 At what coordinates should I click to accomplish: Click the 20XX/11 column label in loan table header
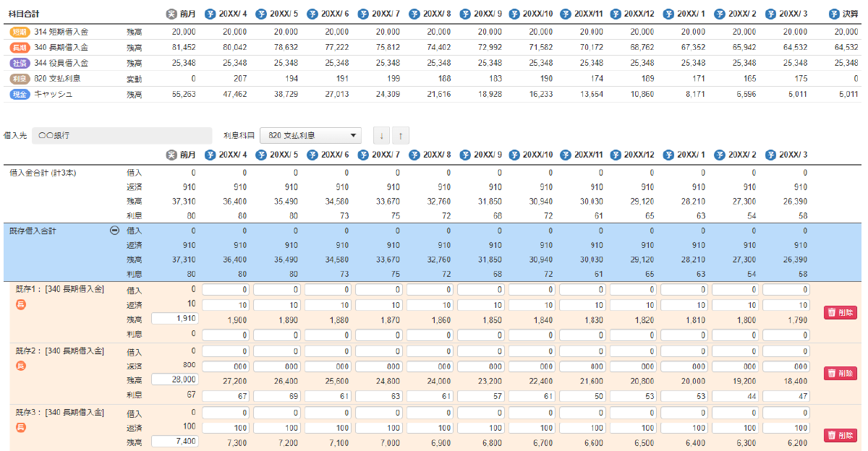pyautogui.click(x=589, y=155)
